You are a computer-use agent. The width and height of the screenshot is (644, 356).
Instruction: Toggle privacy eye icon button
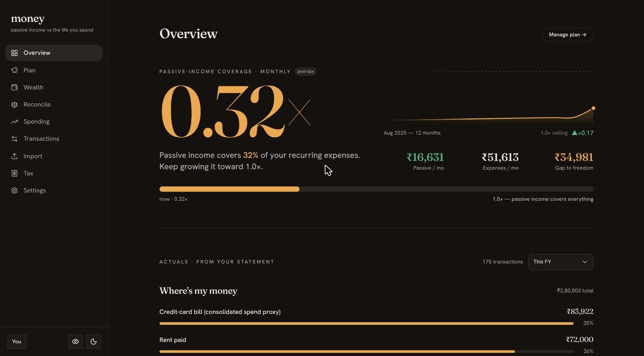[75, 342]
